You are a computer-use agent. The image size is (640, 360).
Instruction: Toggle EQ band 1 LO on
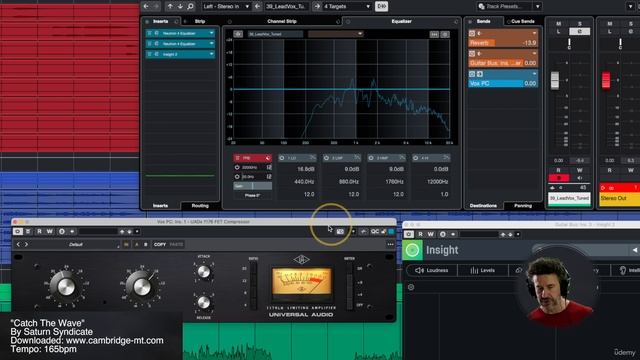pyautogui.click(x=282, y=158)
